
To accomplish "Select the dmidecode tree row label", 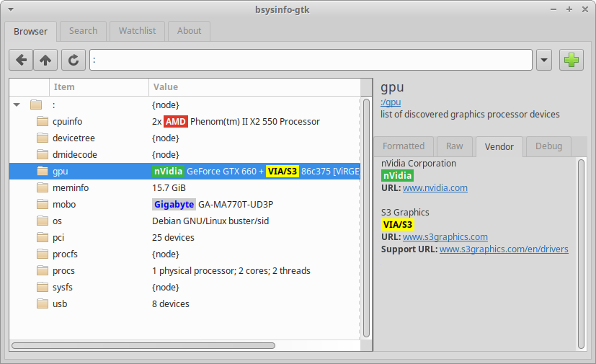I will (x=75, y=154).
